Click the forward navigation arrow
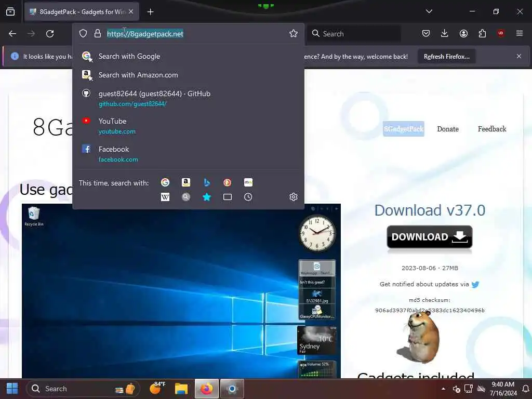This screenshot has width=532, height=399. pyautogui.click(x=31, y=34)
